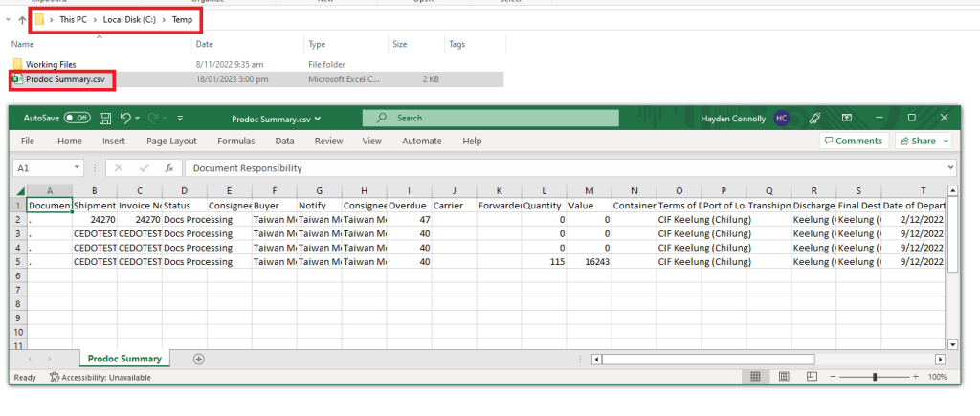Click the Save disk icon
980x416 pixels.
click(105, 118)
